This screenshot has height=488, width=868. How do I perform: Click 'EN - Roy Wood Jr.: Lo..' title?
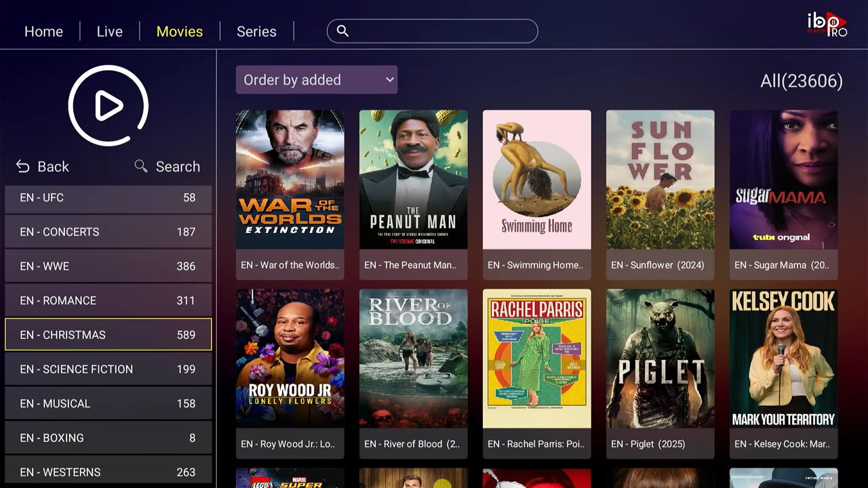pyautogui.click(x=288, y=444)
